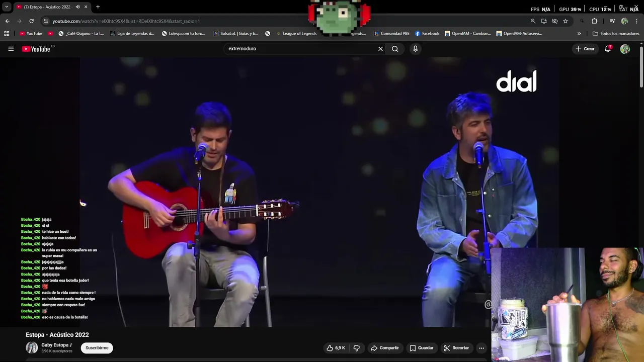
Task: Toggle the crossed-eye tracking protection icon
Action: pyautogui.click(x=554, y=21)
